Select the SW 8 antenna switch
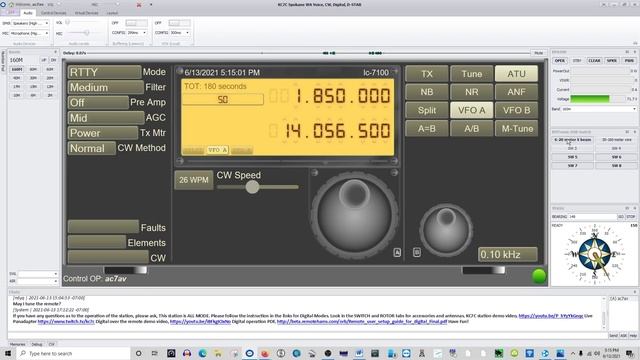The width and height of the screenshot is (640, 360). 616,166
